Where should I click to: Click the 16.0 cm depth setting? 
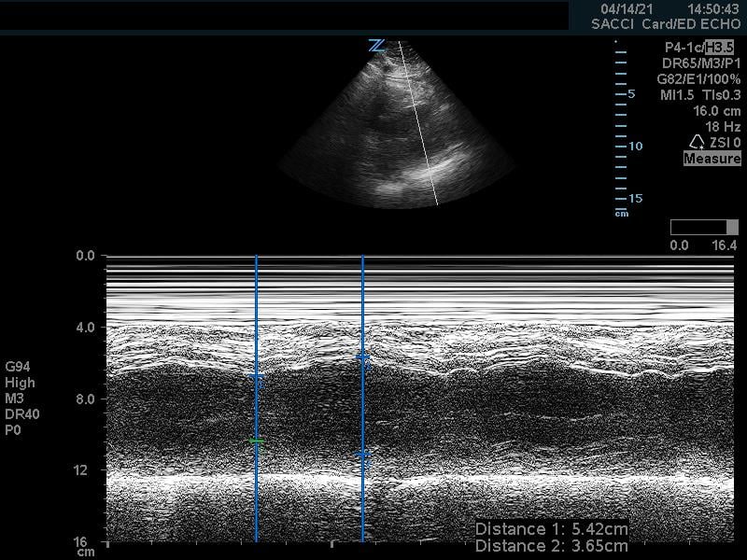point(716,111)
